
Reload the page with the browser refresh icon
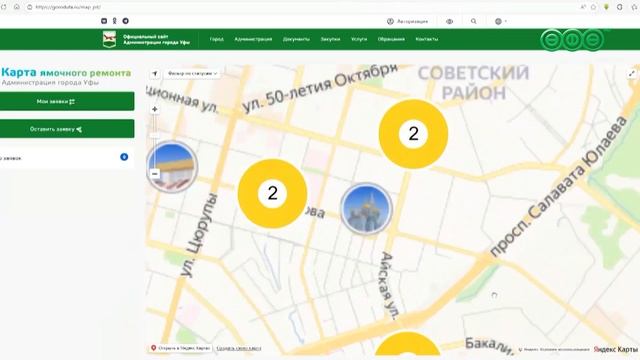4,7
